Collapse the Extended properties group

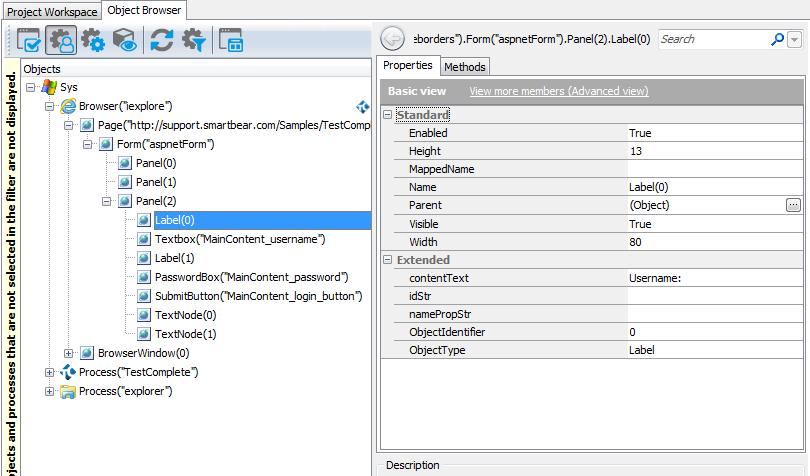[x=388, y=260]
